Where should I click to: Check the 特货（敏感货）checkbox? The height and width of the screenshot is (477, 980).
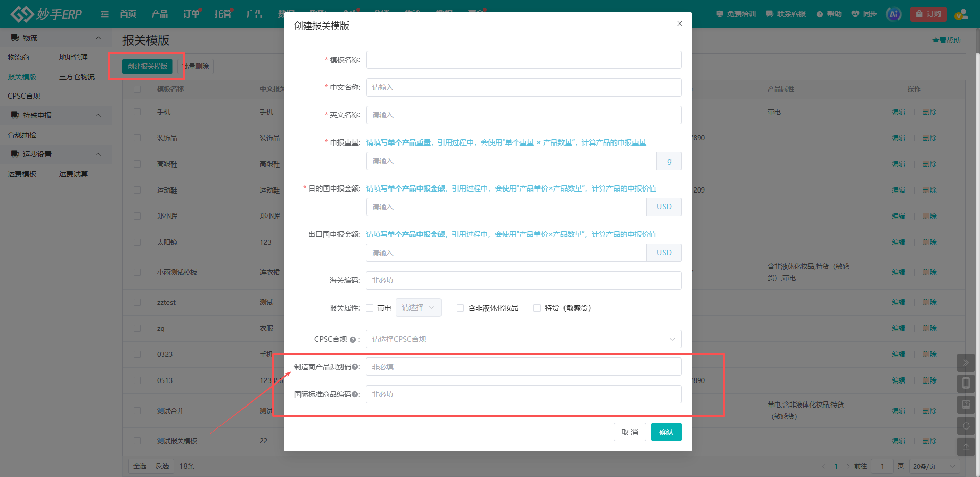click(537, 308)
